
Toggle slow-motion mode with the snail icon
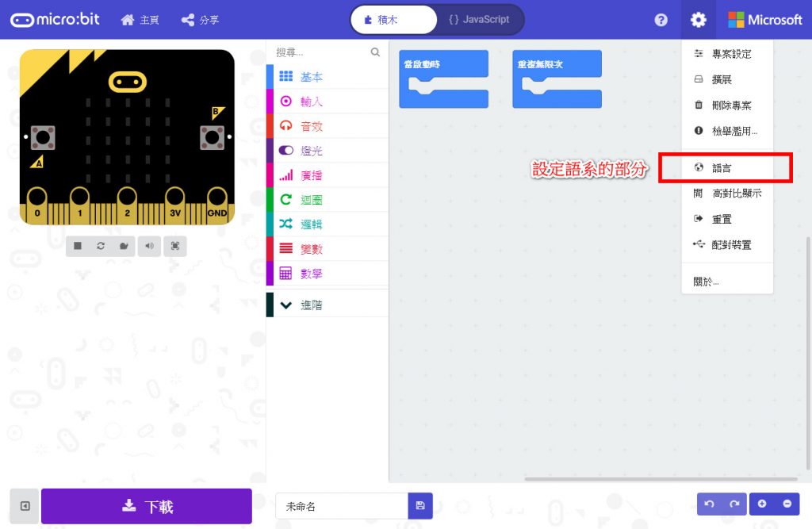click(124, 246)
